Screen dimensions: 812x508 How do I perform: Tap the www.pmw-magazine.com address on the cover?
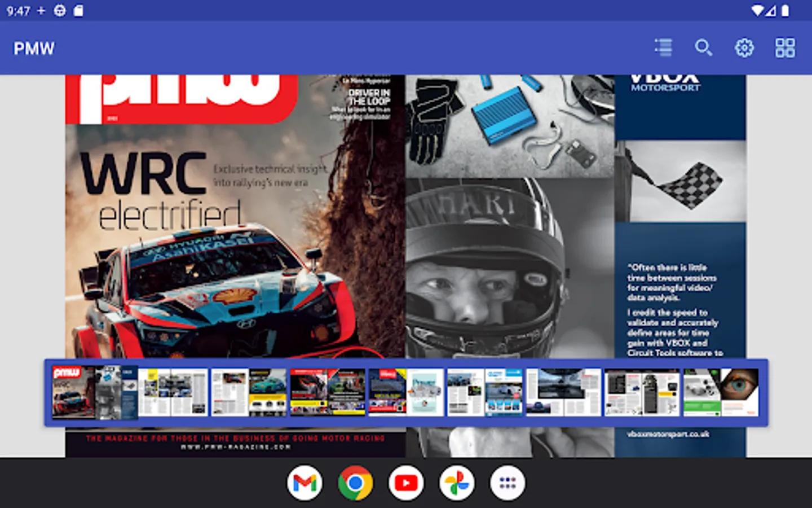point(236,447)
